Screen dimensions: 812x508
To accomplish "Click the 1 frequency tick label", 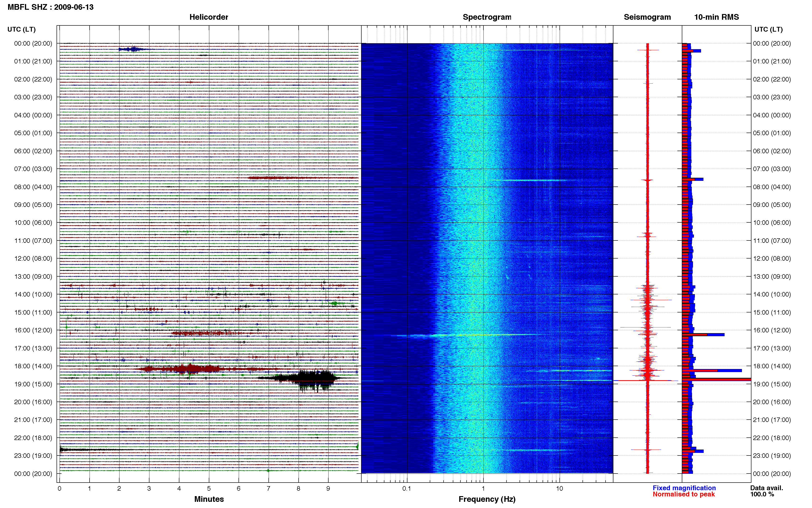I will point(483,489).
